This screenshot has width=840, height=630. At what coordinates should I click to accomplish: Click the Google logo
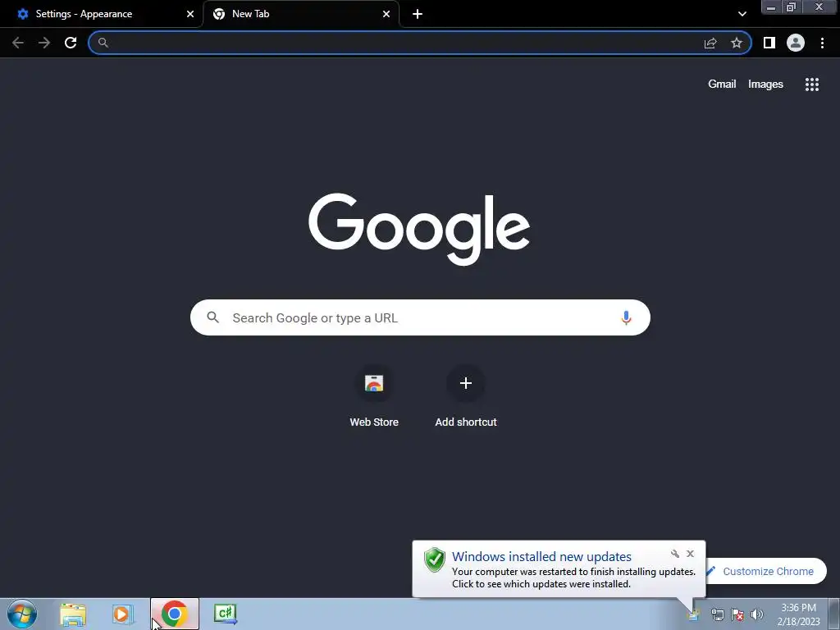click(419, 229)
